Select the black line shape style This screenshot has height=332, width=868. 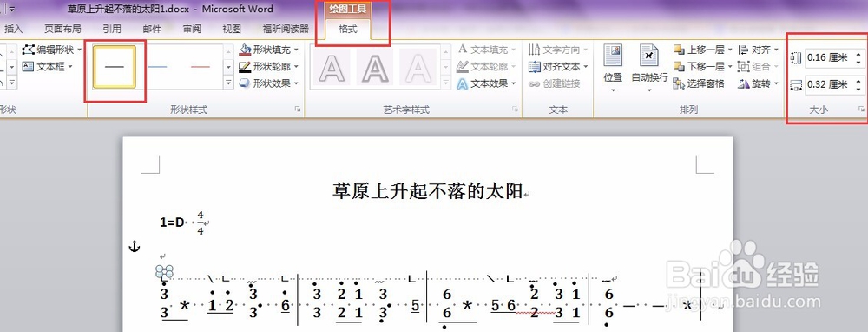point(115,67)
